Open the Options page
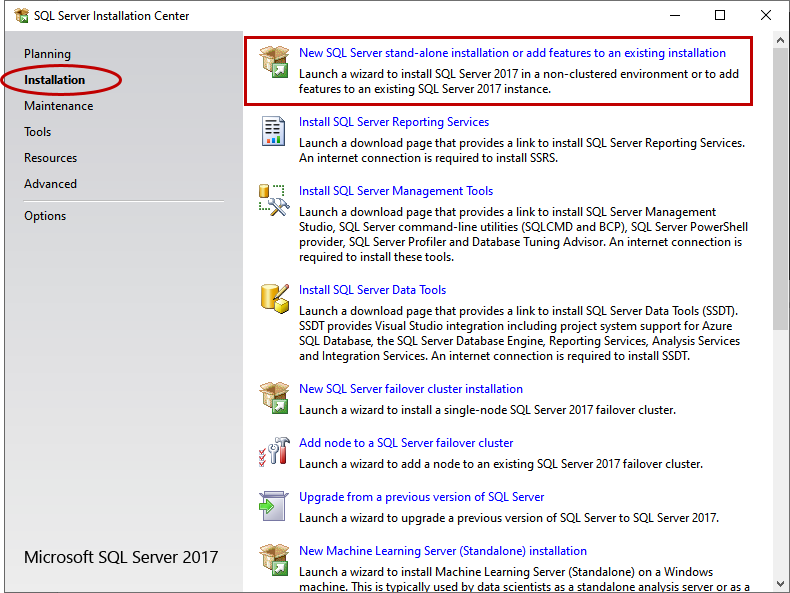The height and width of the screenshot is (593, 790). (45, 216)
